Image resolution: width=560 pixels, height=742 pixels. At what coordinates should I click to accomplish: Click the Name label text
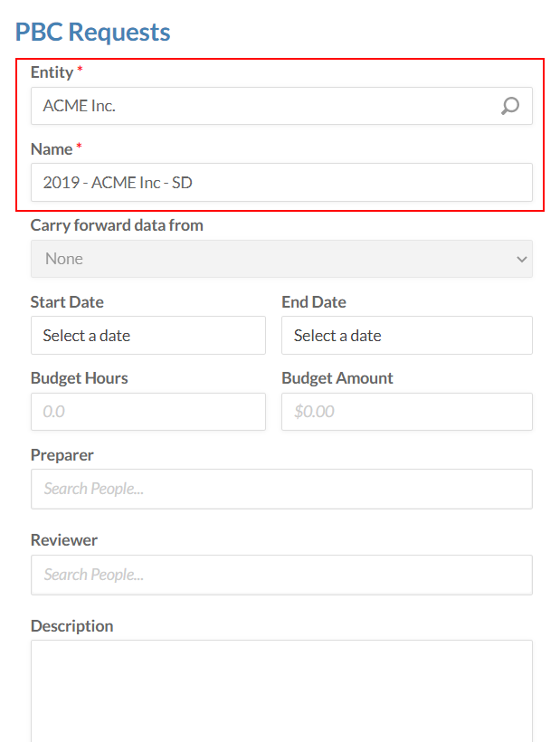click(x=52, y=148)
